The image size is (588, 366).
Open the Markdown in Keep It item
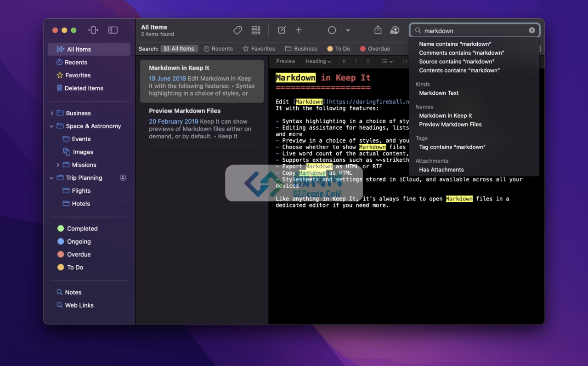coord(202,81)
